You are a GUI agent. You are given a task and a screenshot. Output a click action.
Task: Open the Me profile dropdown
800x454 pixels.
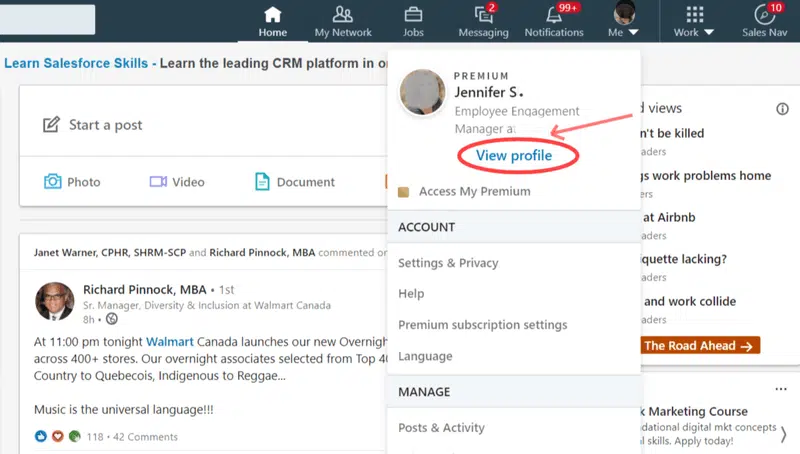[x=623, y=21]
